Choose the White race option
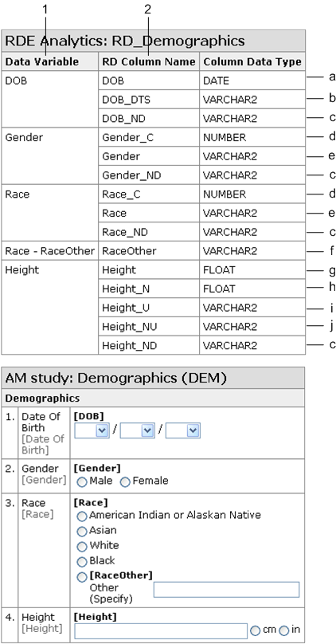 click(82, 546)
